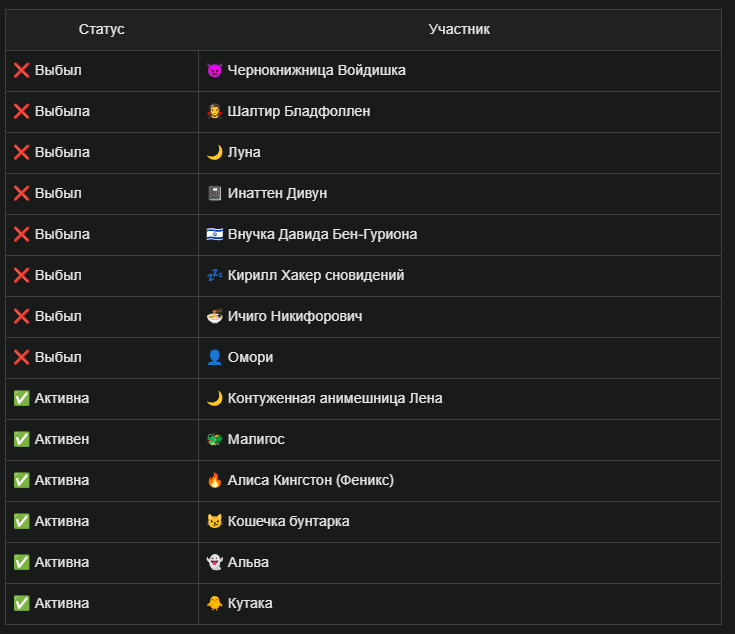Click the green checkmark in Кутака row

pos(22,603)
